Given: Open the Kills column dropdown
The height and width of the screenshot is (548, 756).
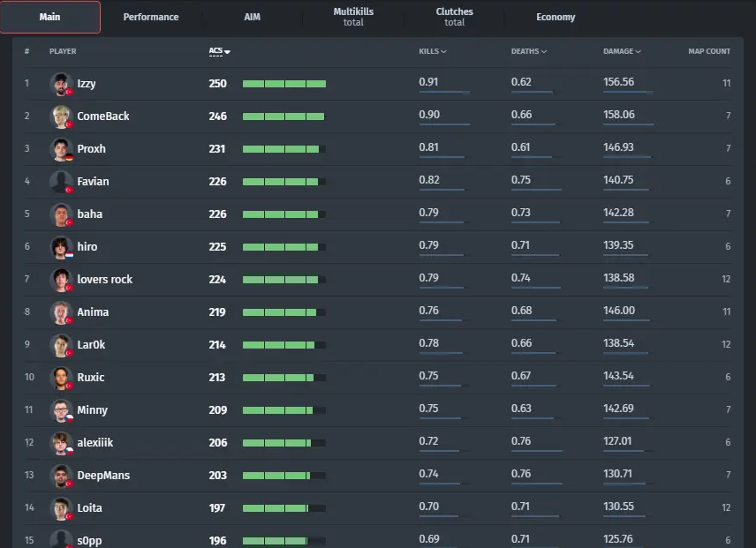Looking at the screenshot, I should point(432,51).
